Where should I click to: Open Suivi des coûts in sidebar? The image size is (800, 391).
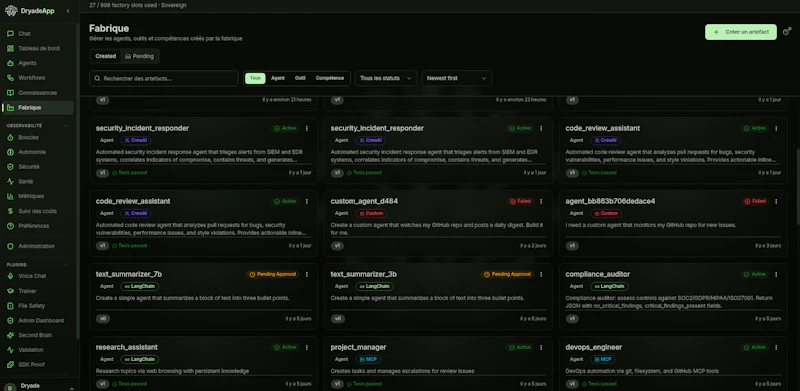pyautogui.click(x=38, y=211)
